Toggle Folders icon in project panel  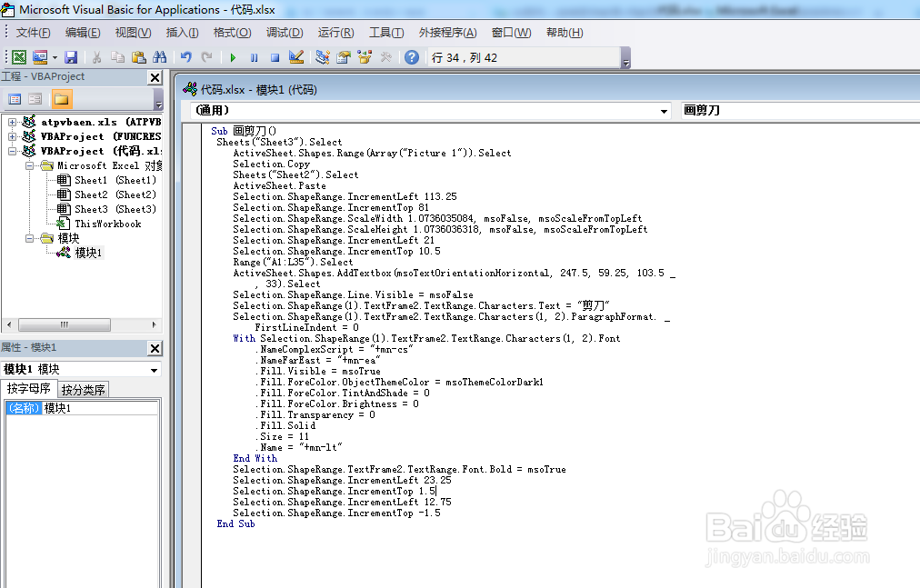click(x=62, y=99)
